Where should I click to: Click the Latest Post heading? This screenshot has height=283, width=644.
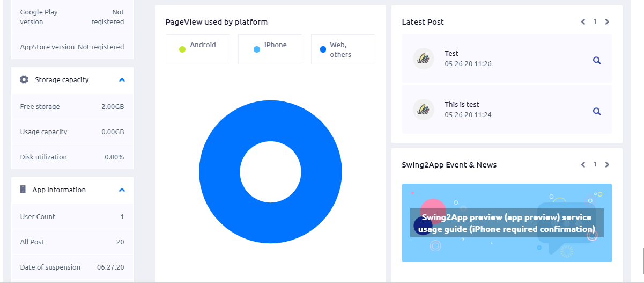423,22
